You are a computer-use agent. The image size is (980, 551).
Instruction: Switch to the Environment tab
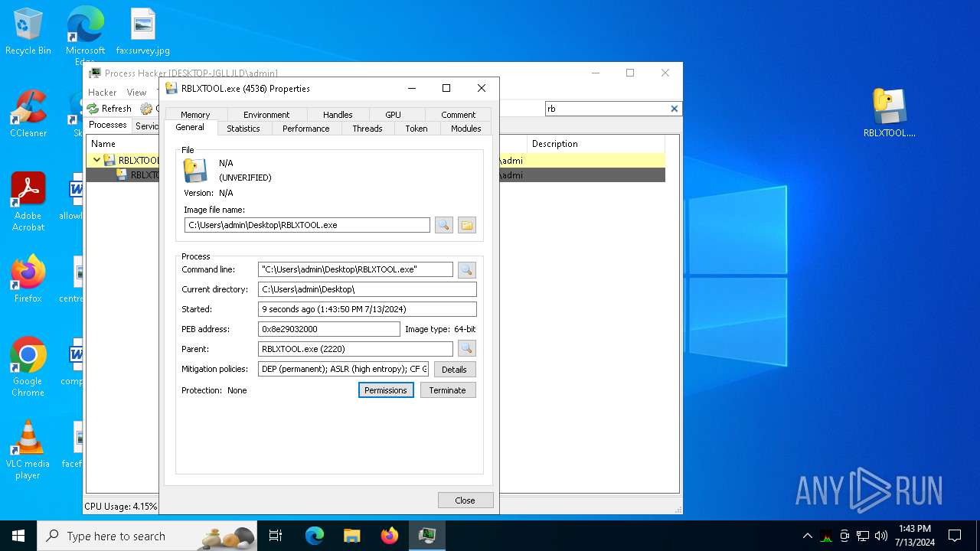266,115
